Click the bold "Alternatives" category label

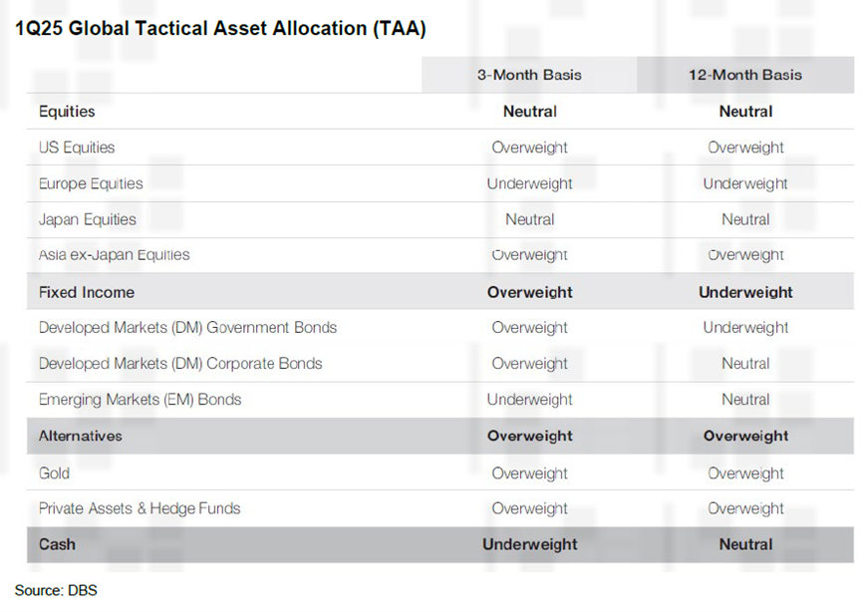click(x=81, y=436)
